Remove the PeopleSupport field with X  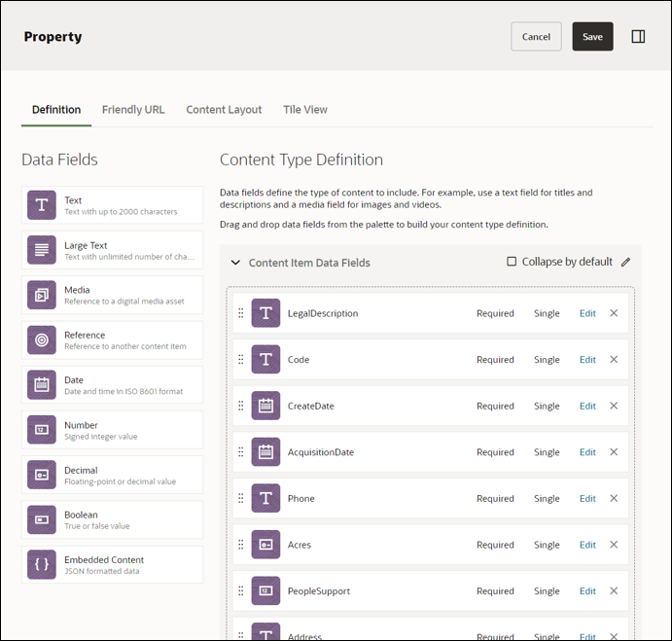click(x=614, y=590)
